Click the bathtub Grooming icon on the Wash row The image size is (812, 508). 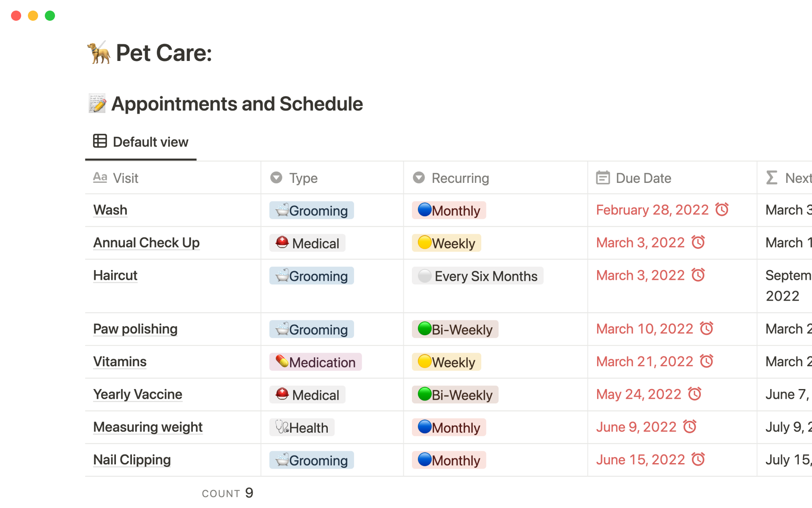pyautogui.click(x=281, y=210)
